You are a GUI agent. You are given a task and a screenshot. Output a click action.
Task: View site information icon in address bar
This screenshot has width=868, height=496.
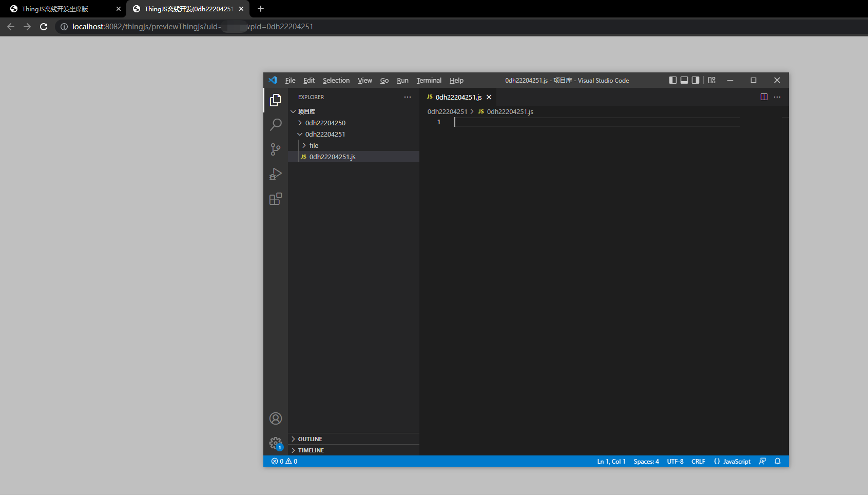tap(64, 27)
